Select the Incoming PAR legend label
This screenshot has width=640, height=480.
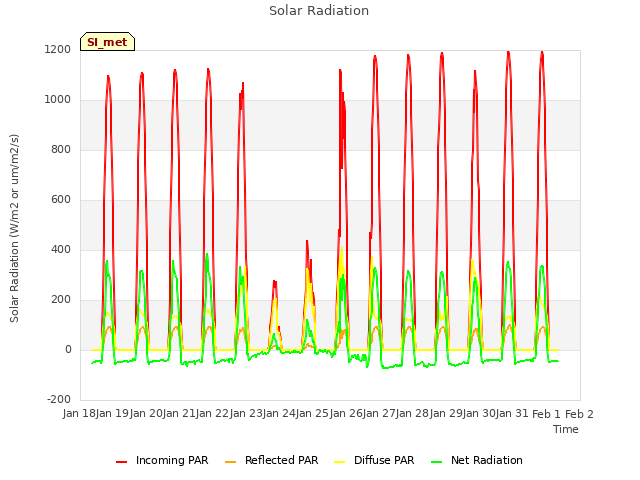tap(172, 460)
